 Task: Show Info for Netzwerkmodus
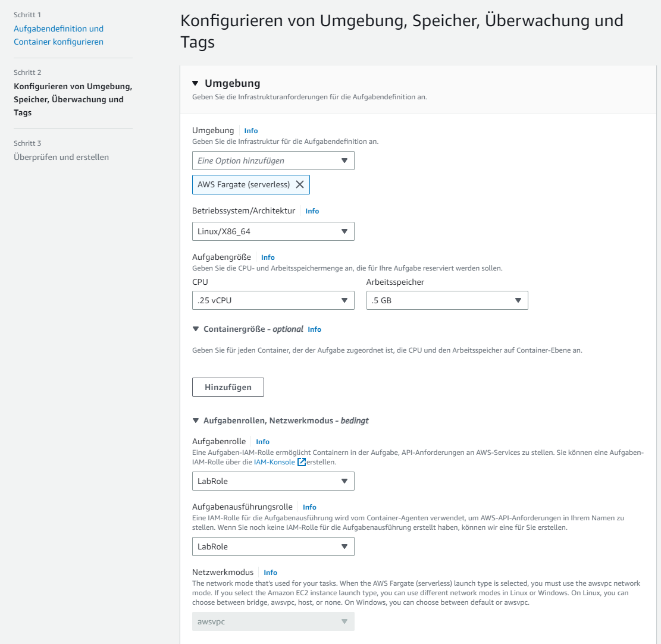coord(270,573)
